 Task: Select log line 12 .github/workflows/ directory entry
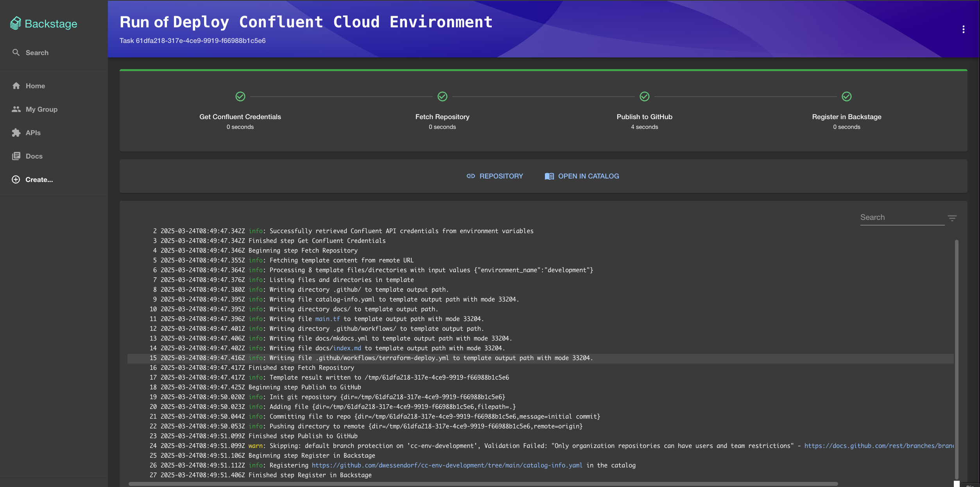click(541, 328)
